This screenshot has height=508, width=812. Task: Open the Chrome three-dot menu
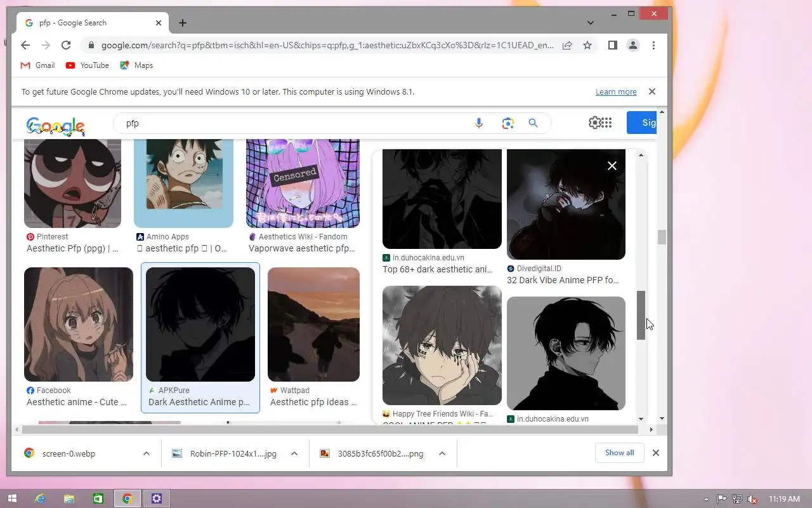coord(653,45)
